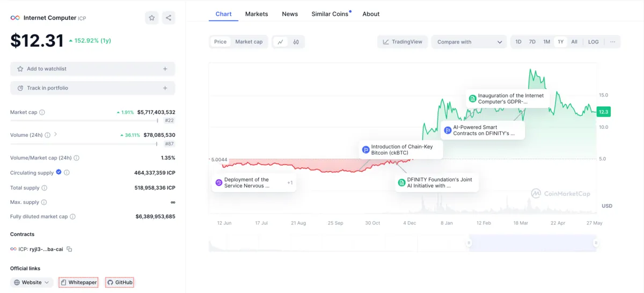Set chart range to 1M

546,42
